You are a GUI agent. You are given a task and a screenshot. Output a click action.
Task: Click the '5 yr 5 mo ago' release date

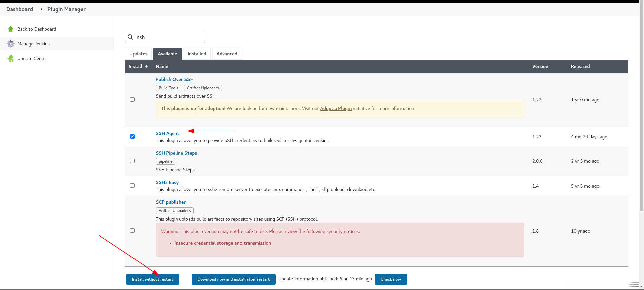tap(585, 186)
